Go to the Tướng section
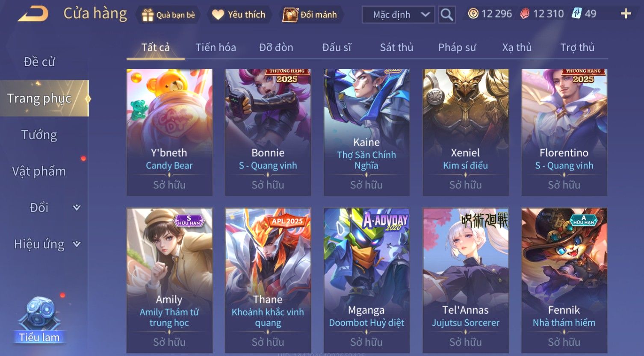 click(39, 135)
